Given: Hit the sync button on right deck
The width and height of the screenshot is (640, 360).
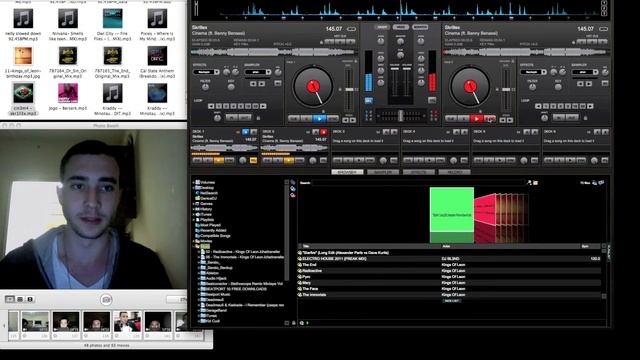Looking at the screenshot, I should tap(489, 119).
